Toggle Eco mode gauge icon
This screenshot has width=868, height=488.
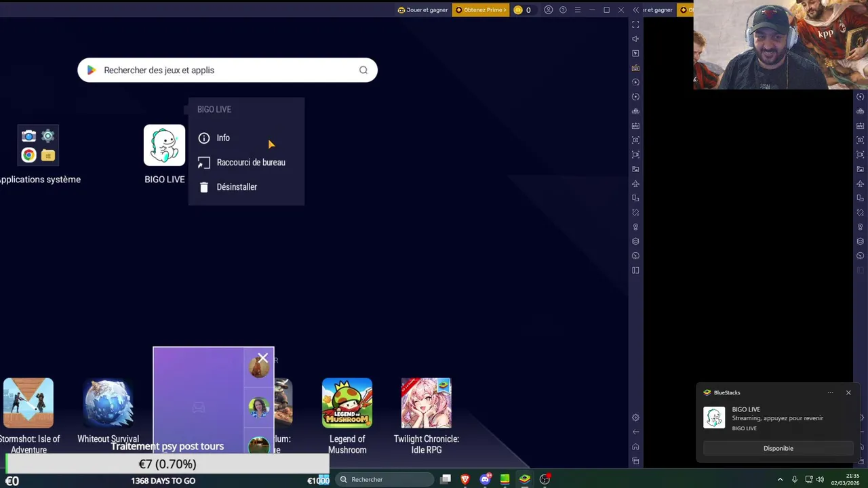point(635,256)
